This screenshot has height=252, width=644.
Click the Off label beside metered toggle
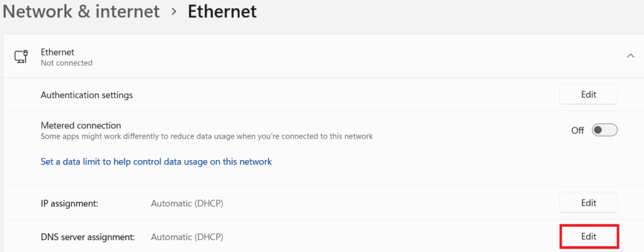pyautogui.click(x=577, y=130)
